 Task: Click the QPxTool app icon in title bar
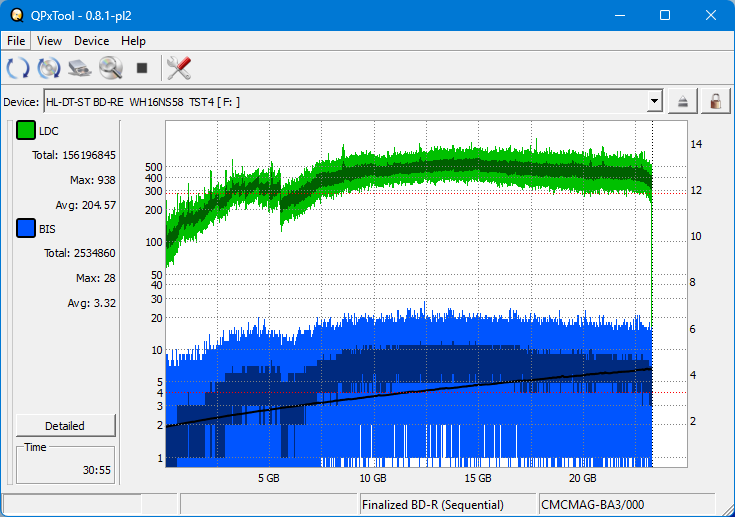(17, 15)
